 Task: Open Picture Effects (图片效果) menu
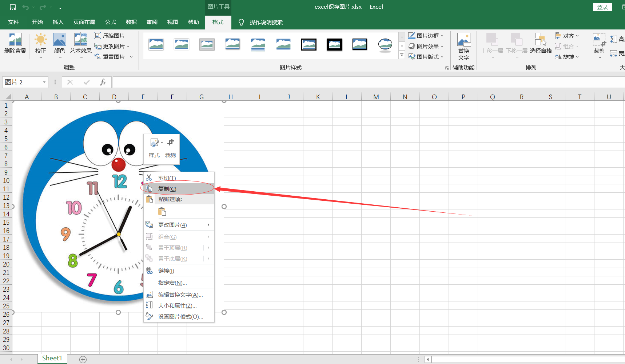pyautogui.click(x=426, y=46)
